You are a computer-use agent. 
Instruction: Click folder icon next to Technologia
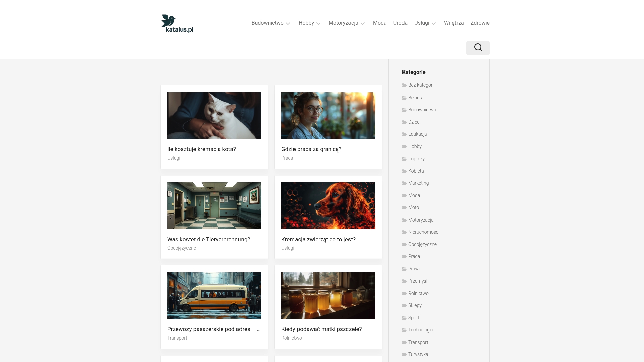coord(404,330)
